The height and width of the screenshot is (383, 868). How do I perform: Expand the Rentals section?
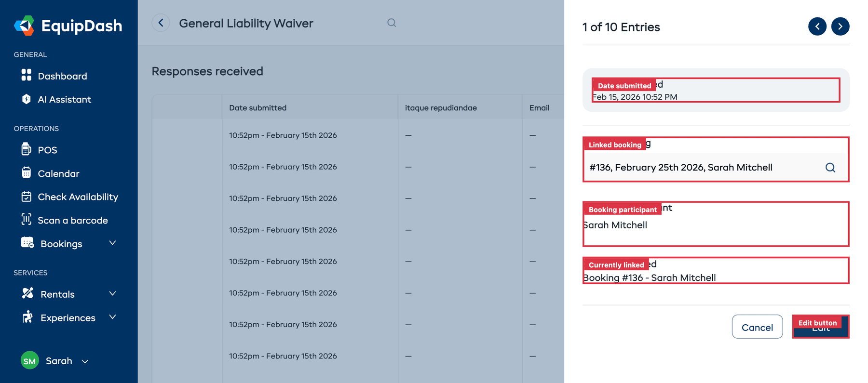[112, 293]
